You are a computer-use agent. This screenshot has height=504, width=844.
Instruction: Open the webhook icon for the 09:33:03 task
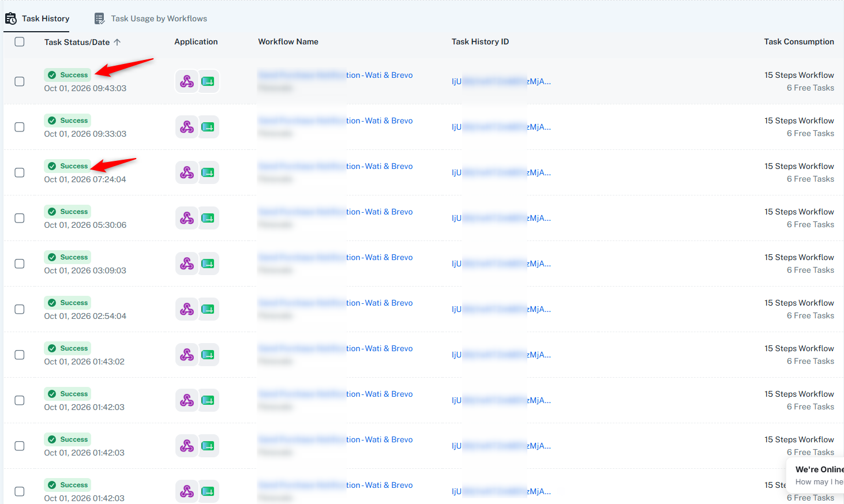click(187, 127)
